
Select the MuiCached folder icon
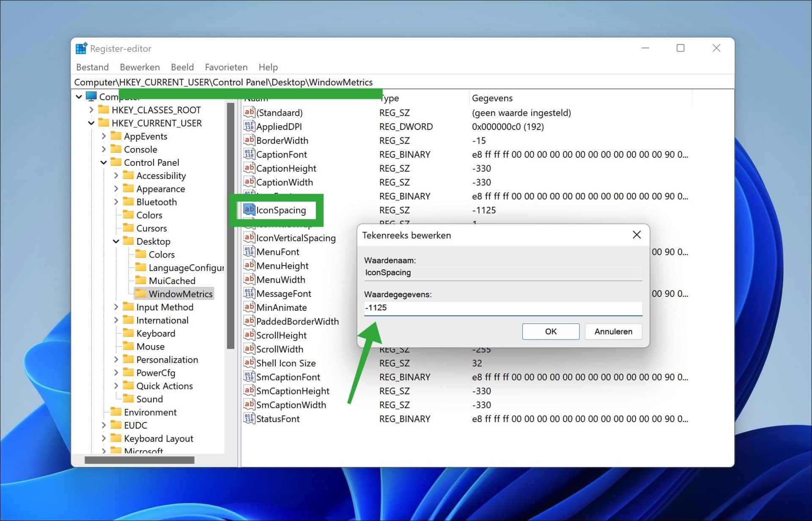coord(142,280)
